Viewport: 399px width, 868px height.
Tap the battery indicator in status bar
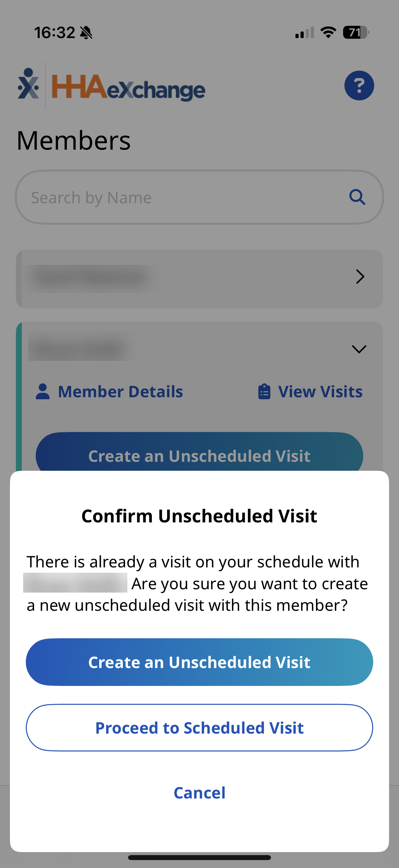coord(356,33)
